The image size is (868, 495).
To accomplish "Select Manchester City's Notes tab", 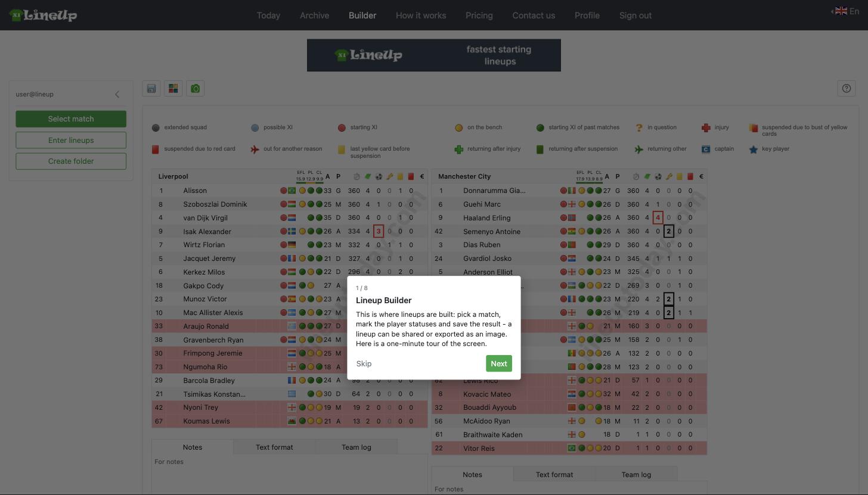I will 472,475.
